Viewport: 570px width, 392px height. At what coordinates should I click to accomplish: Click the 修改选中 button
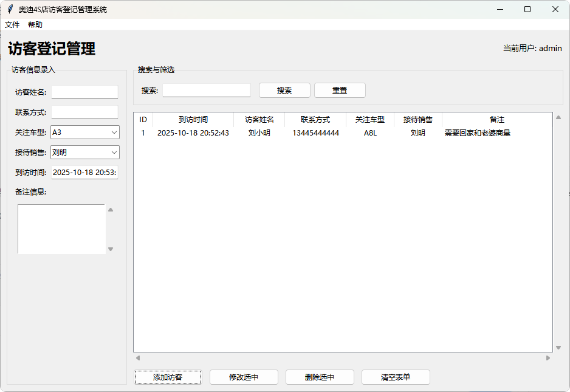pyautogui.click(x=244, y=377)
